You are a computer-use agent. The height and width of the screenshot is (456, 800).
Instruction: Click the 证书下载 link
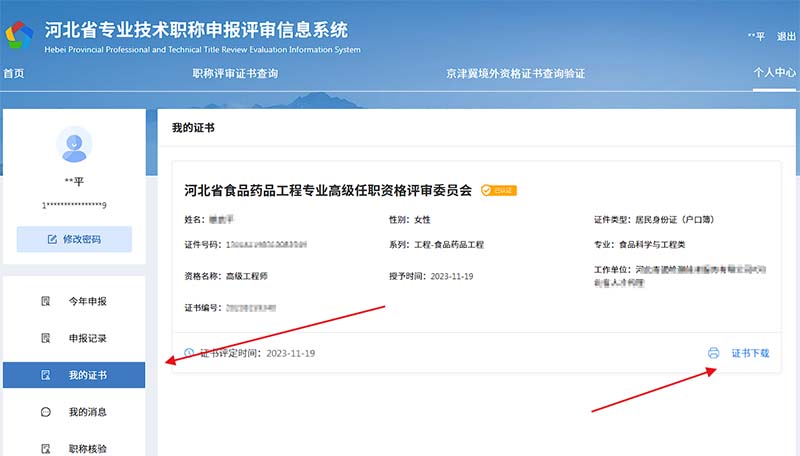point(750,353)
